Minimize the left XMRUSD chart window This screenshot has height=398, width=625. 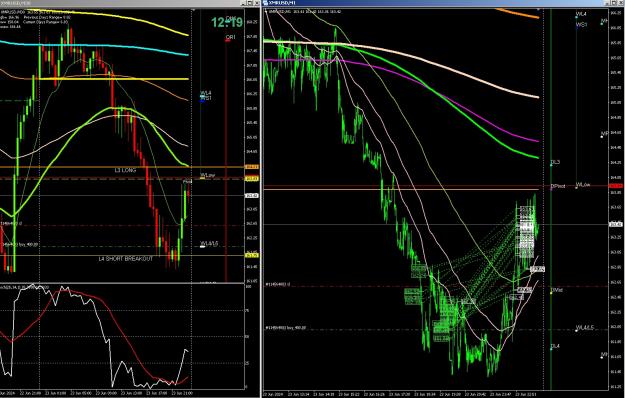[244, 3]
